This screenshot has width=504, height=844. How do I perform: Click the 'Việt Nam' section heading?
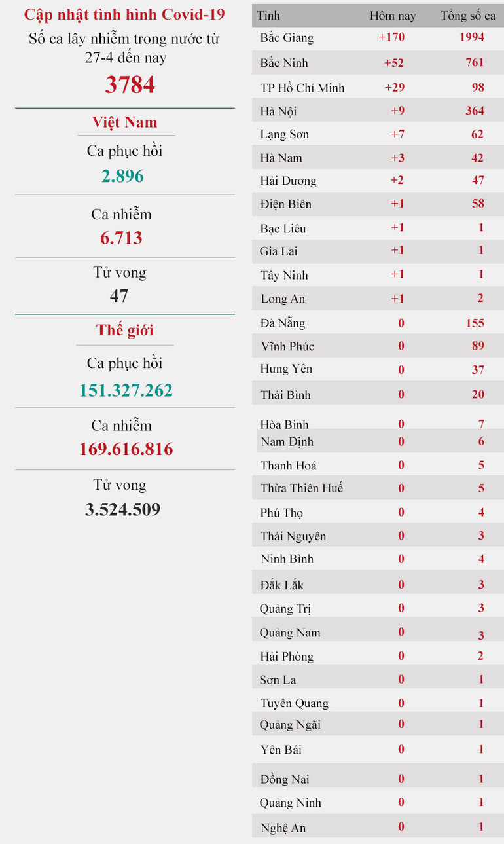pyautogui.click(x=124, y=122)
